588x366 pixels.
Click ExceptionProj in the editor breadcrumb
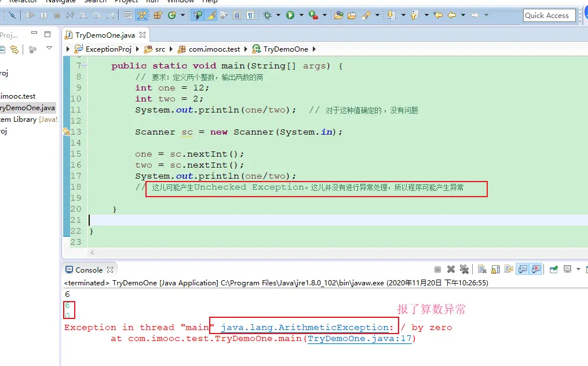coord(108,49)
